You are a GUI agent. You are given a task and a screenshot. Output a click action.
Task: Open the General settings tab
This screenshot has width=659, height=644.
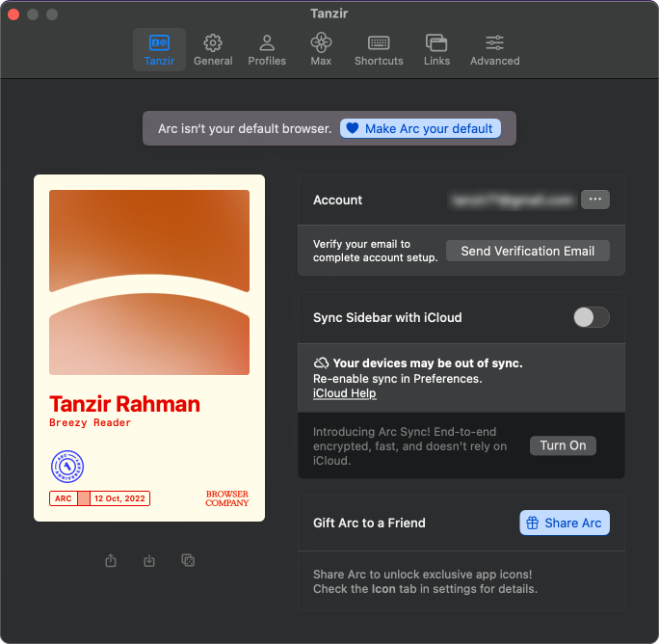tap(213, 50)
